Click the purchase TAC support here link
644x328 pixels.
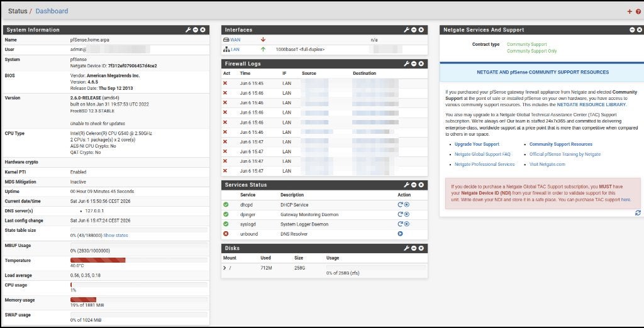(626, 200)
